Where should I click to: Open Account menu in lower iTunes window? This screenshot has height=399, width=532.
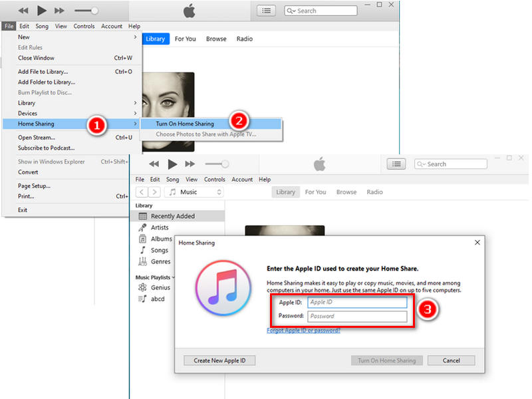point(242,180)
